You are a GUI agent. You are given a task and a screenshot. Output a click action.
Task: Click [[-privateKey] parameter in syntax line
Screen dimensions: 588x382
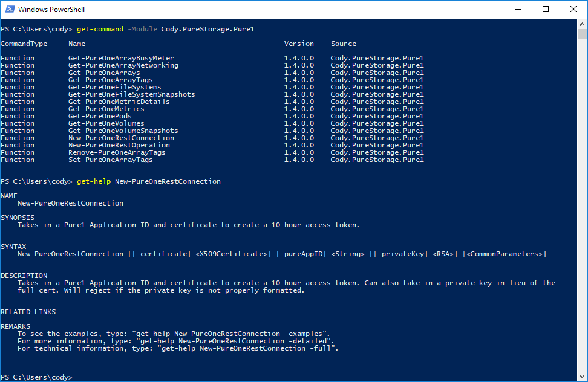pos(398,254)
